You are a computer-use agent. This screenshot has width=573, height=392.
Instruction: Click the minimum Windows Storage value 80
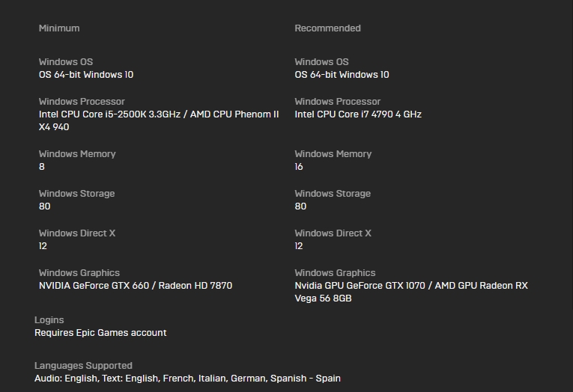[x=45, y=206]
